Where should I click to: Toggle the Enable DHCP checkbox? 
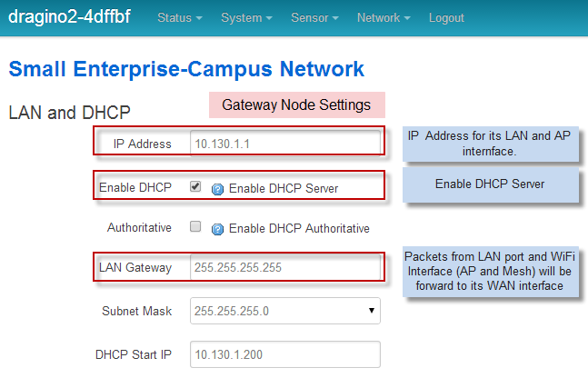click(195, 186)
